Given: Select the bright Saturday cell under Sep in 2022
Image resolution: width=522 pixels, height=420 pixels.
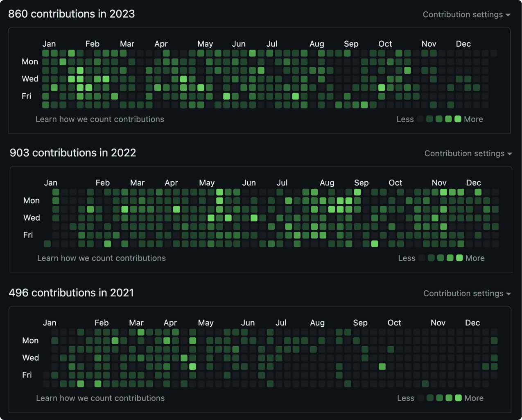Looking at the screenshot, I should (375, 244).
